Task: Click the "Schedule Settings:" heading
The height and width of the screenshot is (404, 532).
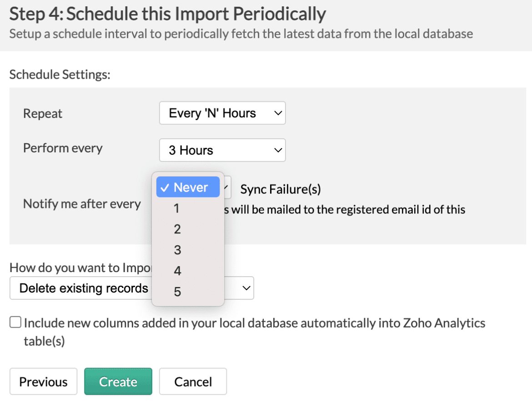Action: [60, 75]
